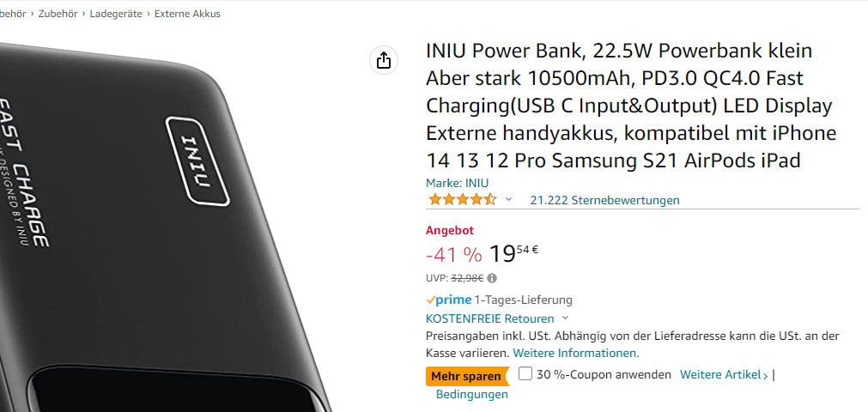Click the star rating icons
Screen dimensions: 868x412
pos(463,200)
